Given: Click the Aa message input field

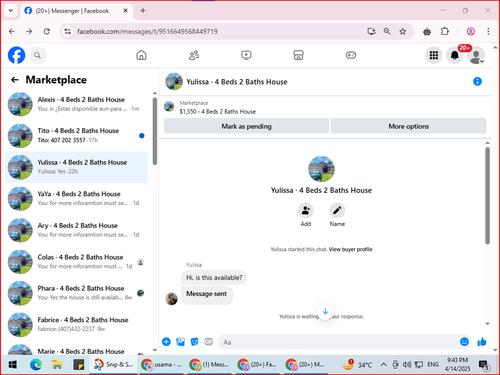Looking at the screenshot, I should click(x=338, y=342).
